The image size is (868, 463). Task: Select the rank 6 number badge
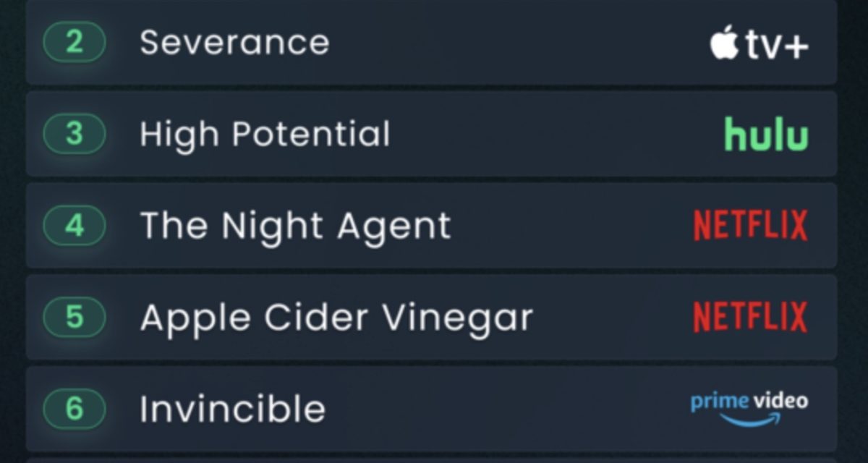click(x=75, y=409)
